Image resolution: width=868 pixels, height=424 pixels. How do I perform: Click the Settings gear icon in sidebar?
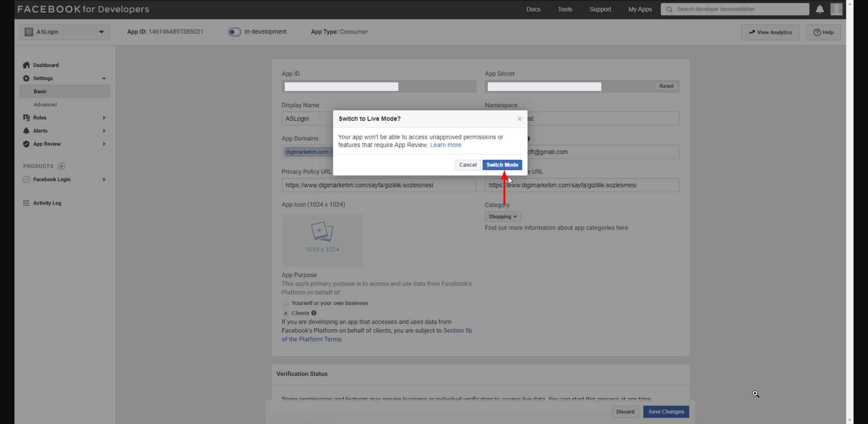click(26, 78)
